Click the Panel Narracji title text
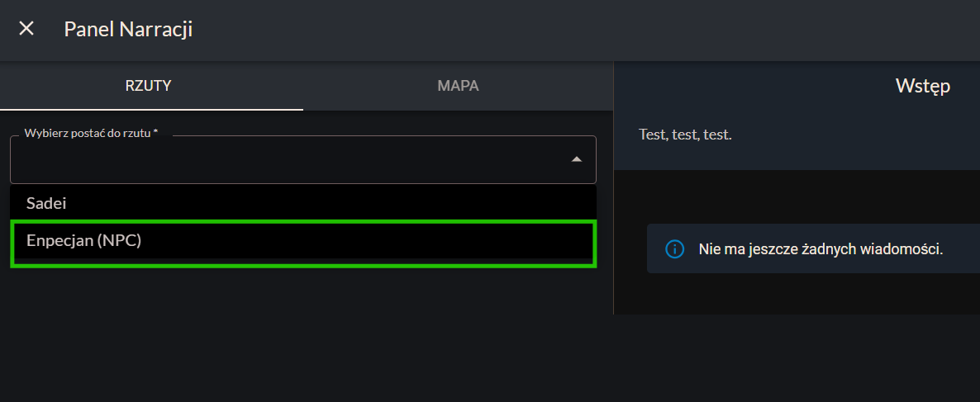The height and width of the screenshot is (402, 980). 128,29
